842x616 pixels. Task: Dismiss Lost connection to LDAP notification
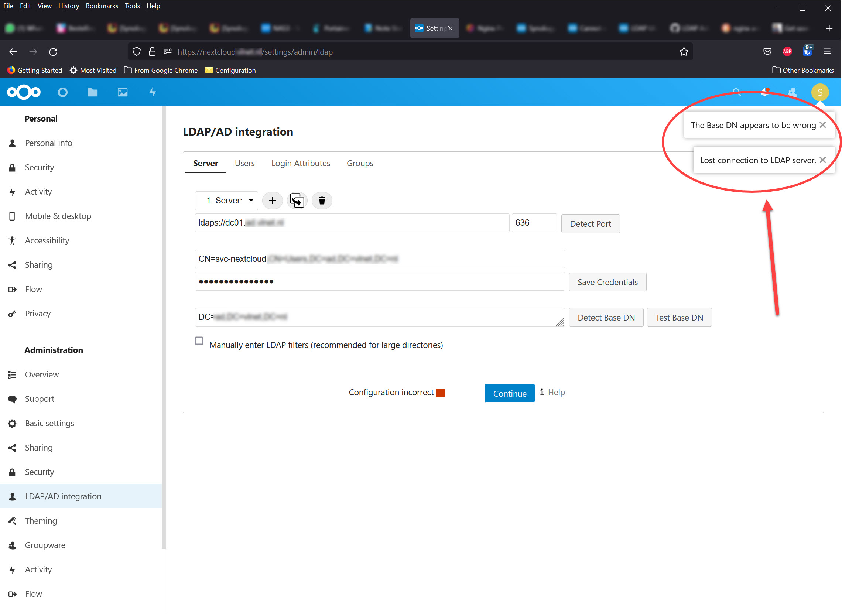click(823, 160)
